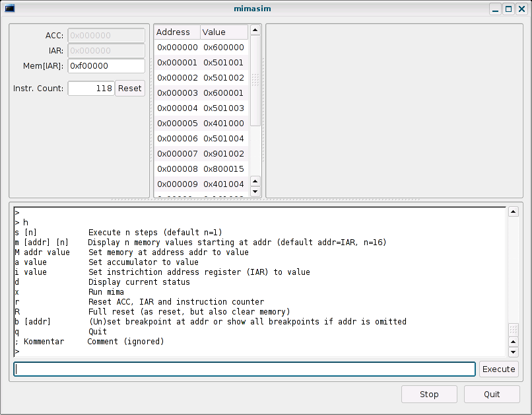Stop the simulation with Stop button
Screen dimensions: 532x415
pyautogui.click(x=429, y=395)
